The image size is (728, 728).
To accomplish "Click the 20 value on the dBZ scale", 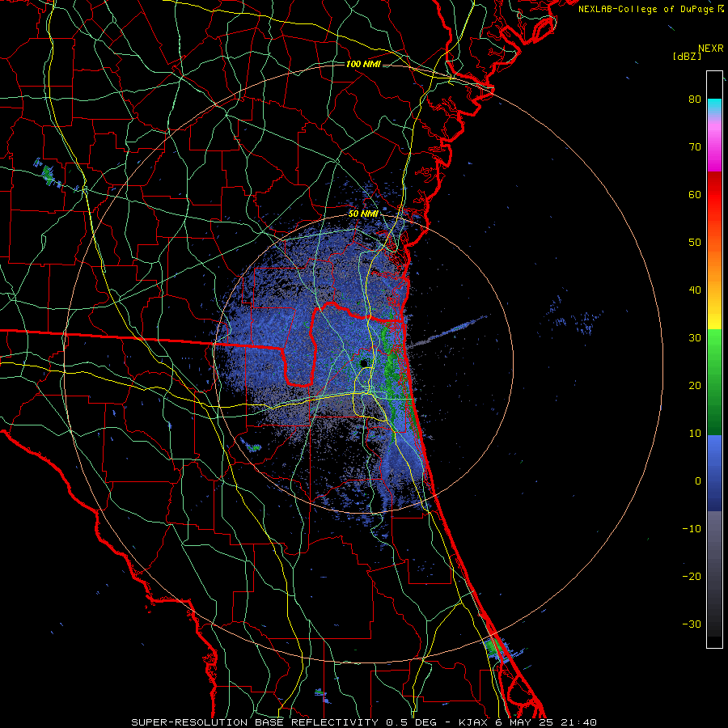I will pyautogui.click(x=695, y=386).
